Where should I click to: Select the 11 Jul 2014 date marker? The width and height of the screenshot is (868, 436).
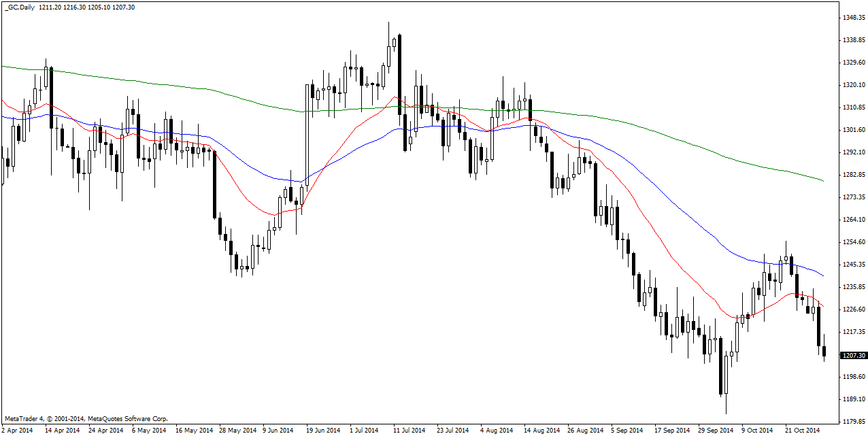409,430
